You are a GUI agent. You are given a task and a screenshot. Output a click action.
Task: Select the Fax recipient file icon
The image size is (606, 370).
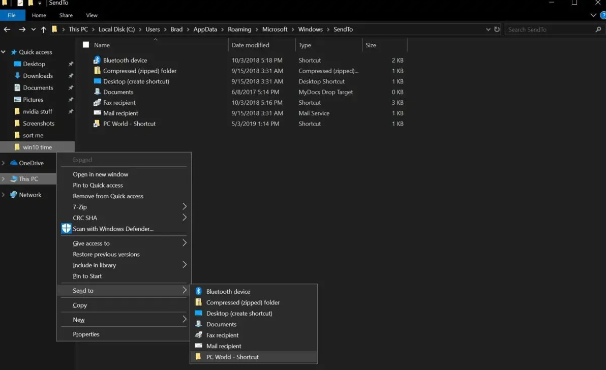(x=97, y=102)
